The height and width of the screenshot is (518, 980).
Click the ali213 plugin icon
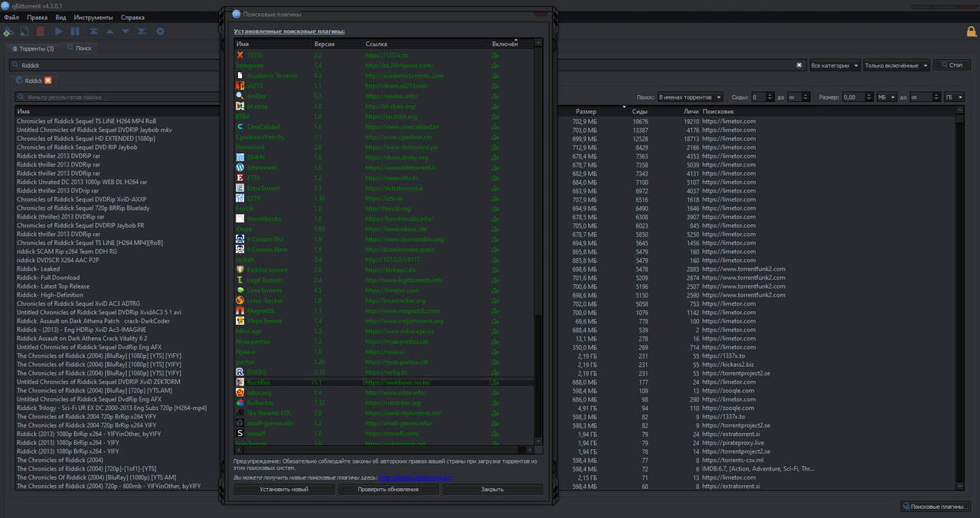[x=240, y=86]
